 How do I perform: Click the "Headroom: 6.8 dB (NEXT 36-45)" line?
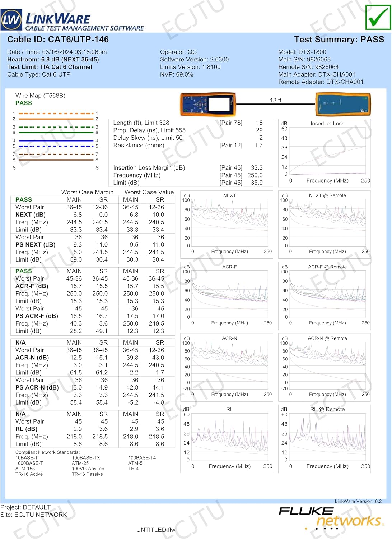(x=53, y=60)
